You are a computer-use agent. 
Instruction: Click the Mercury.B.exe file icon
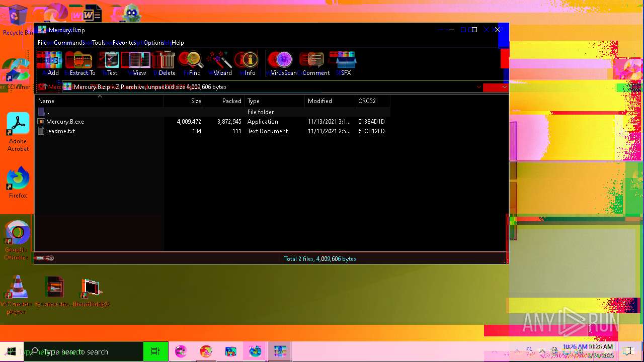click(x=41, y=122)
